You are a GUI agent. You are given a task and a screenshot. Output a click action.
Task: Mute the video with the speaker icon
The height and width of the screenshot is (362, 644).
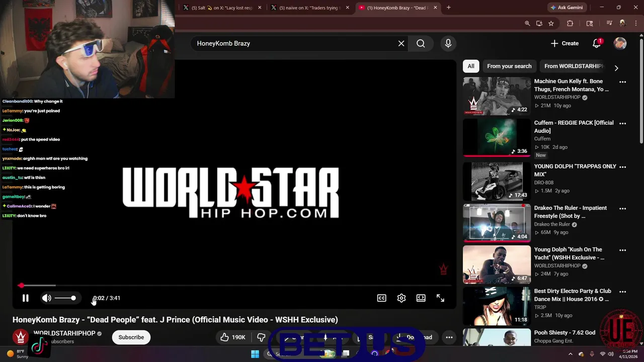[x=46, y=298]
